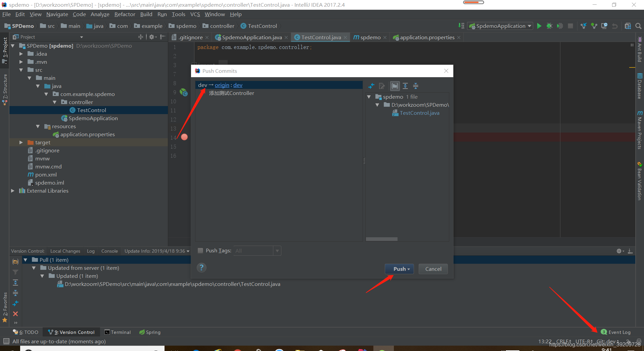Click blue arrows icon in Version Control toolbar

point(15,303)
